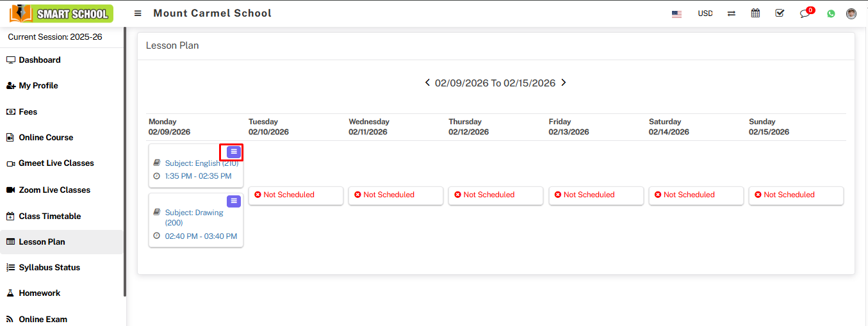Open Dashboard in the sidebar

[40, 60]
